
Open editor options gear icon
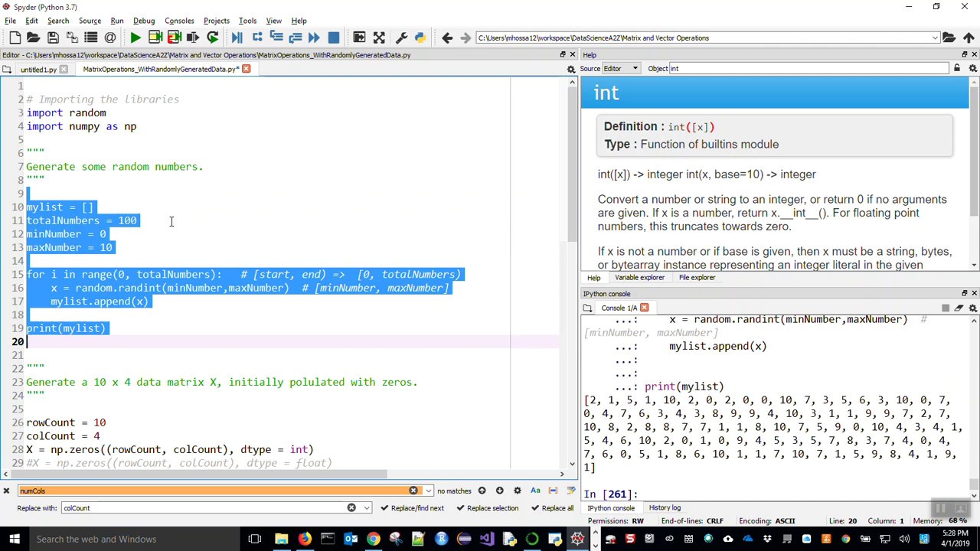coord(570,69)
